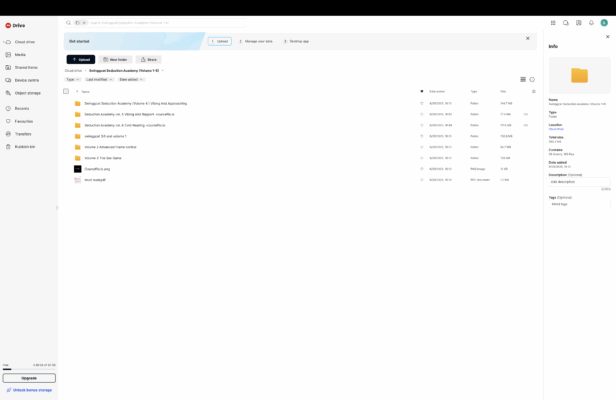Expand the Type filter dropdown

click(72, 79)
